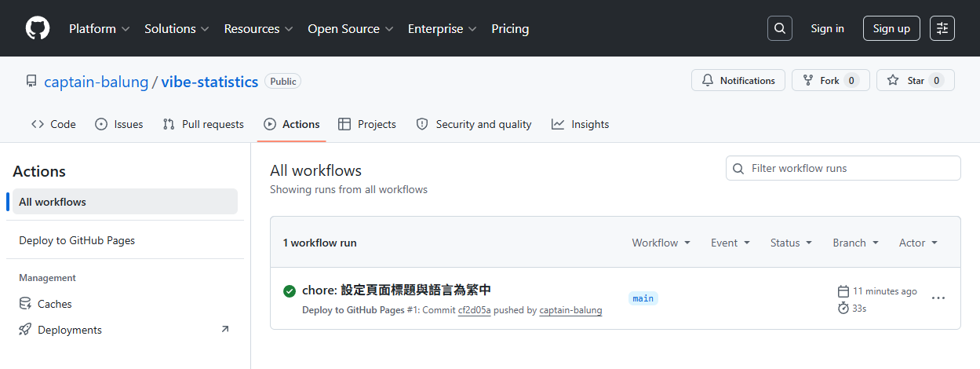Click the Security shield icon

tap(422, 124)
